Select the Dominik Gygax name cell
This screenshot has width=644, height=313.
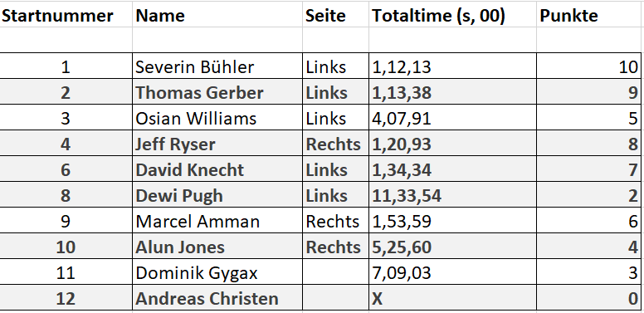click(217, 272)
